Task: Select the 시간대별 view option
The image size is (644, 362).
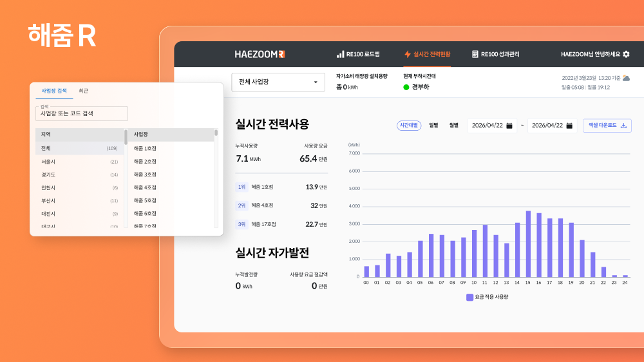Action: tap(409, 126)
